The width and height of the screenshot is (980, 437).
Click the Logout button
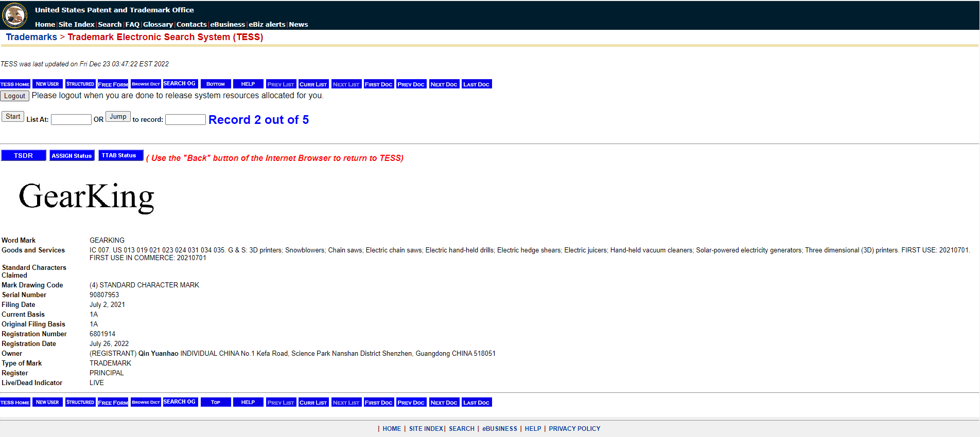pyautogui.click(x=14, y=96)
